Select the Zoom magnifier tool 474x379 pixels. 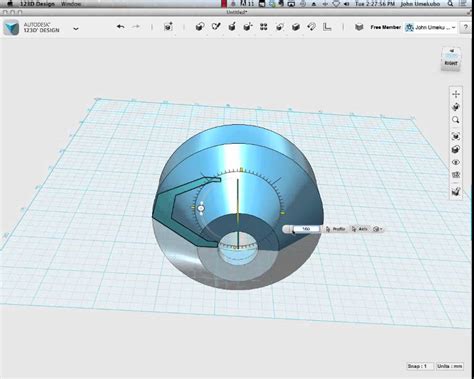pyautogui.click(x=456, y=120)
